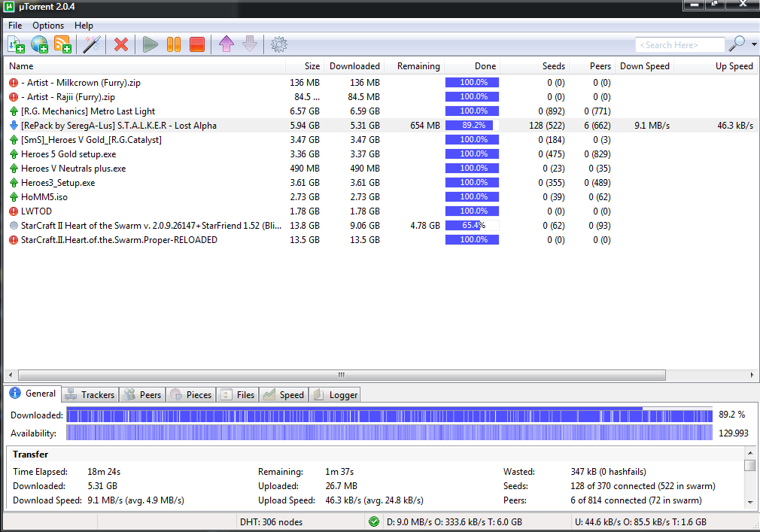The image size is (760, 532).
Task: Click gray stopped icon of StarCraft II StarFriend
Action: (x=14, y=225)
